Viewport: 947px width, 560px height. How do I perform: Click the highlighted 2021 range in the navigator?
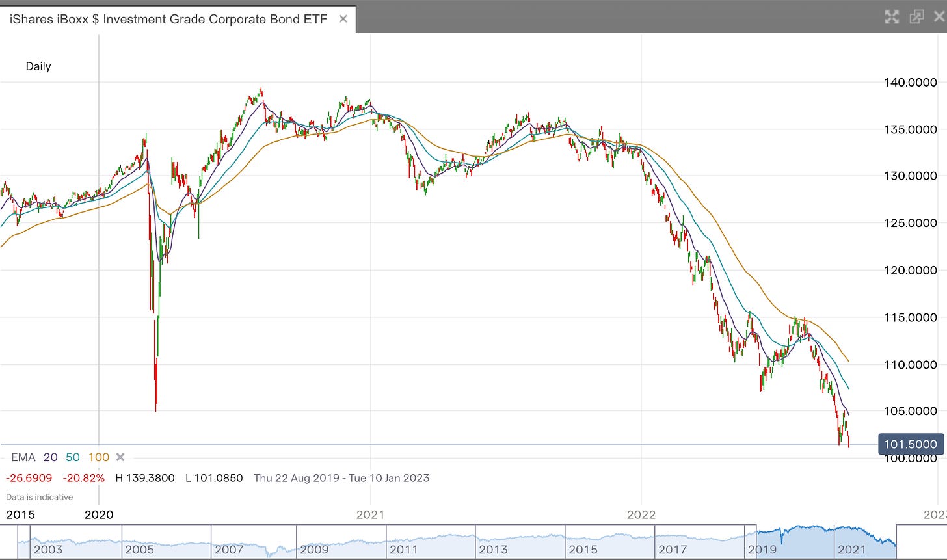coord(851,550)
